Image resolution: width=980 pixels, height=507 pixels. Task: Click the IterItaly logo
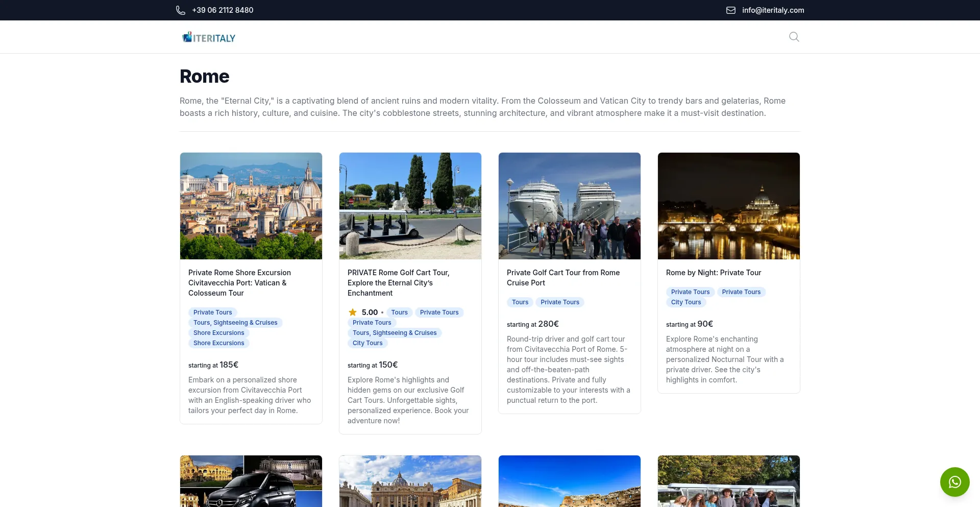(209, 37)
